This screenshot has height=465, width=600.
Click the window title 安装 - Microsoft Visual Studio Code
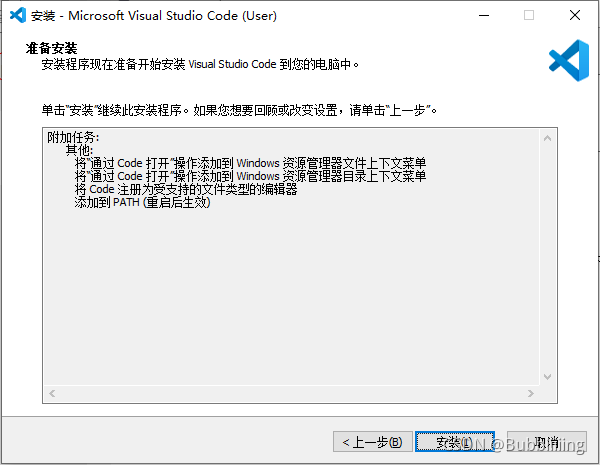pos(154,16)
